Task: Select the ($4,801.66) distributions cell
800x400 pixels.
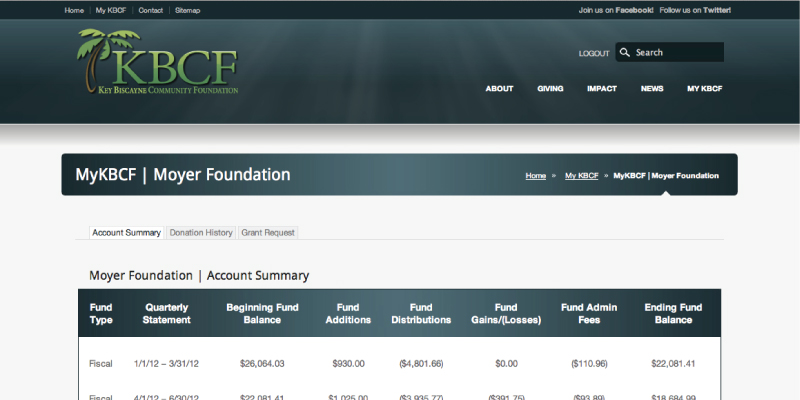Action: coord(421,364)
